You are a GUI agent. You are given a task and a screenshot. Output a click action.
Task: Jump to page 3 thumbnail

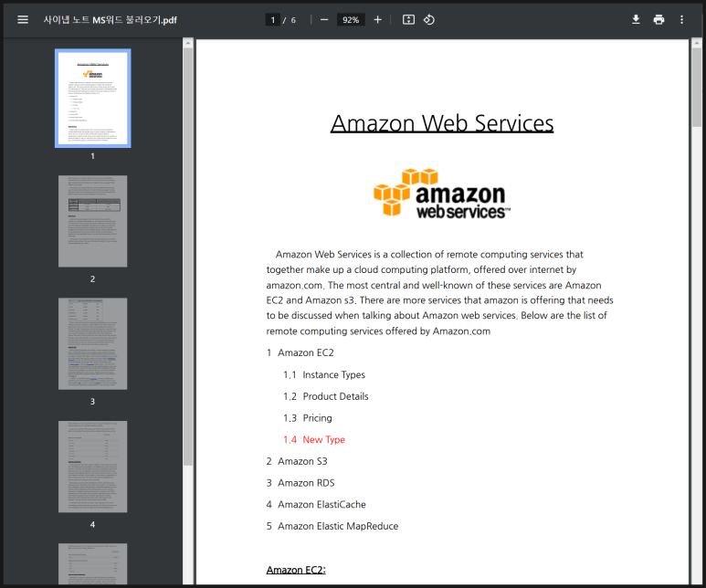pyautogui.click(x=93, y=343)
